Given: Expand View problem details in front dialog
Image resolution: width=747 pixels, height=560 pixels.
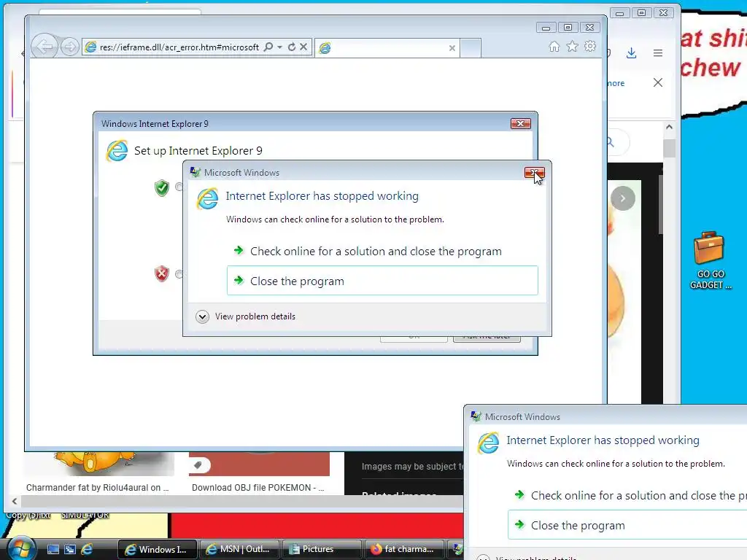Looking at the screenshot, I should coord(246,316).
